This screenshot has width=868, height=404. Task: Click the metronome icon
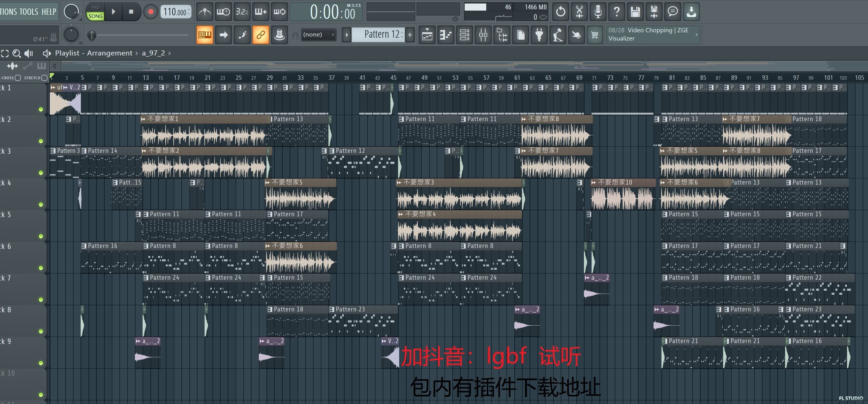click(205, 12)
